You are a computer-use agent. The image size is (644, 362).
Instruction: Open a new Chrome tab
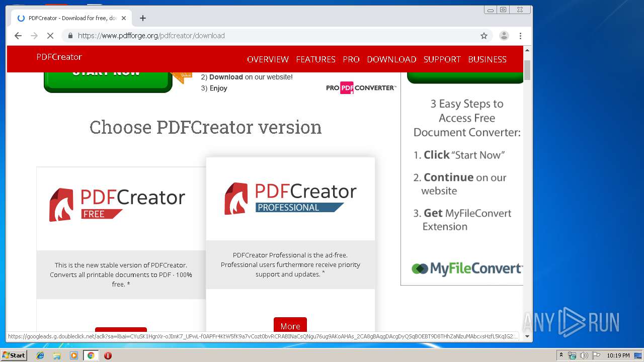[x=143, y=18]
